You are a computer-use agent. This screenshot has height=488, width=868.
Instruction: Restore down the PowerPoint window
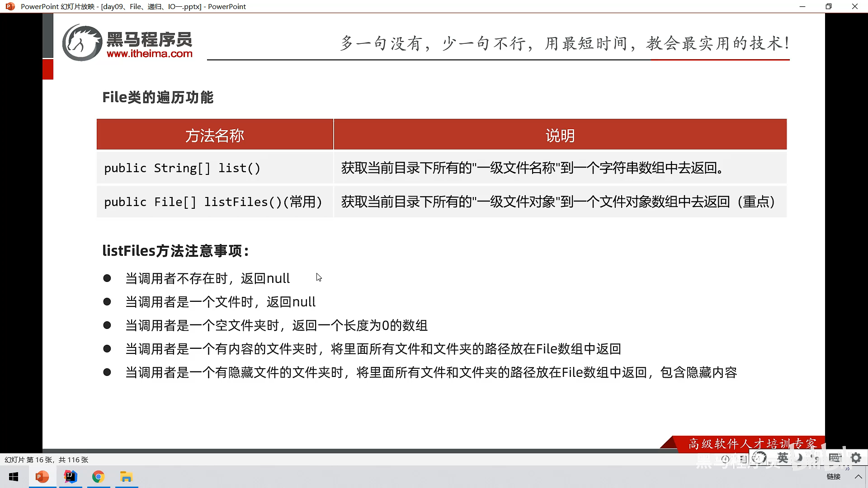coord(828,6)
